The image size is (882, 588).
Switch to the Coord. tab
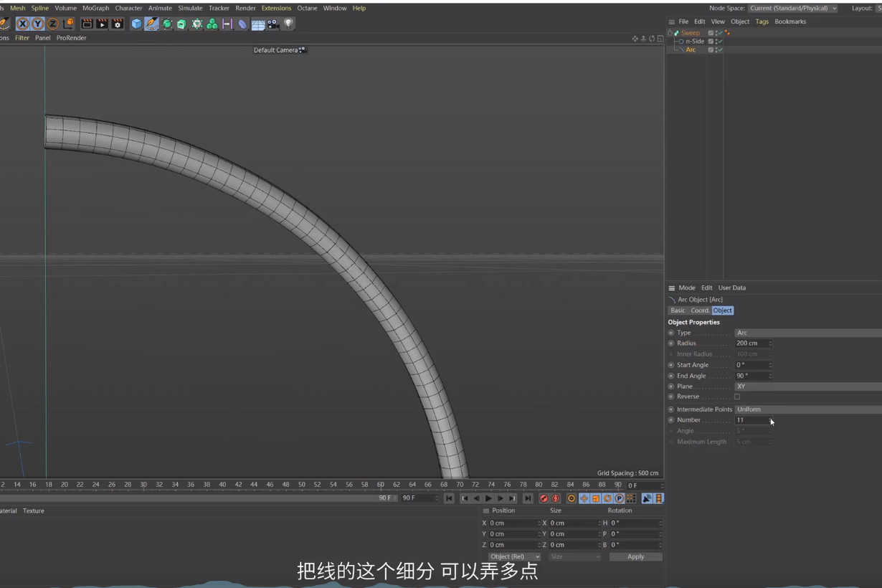pyautogui.click(x=700, y=310)
